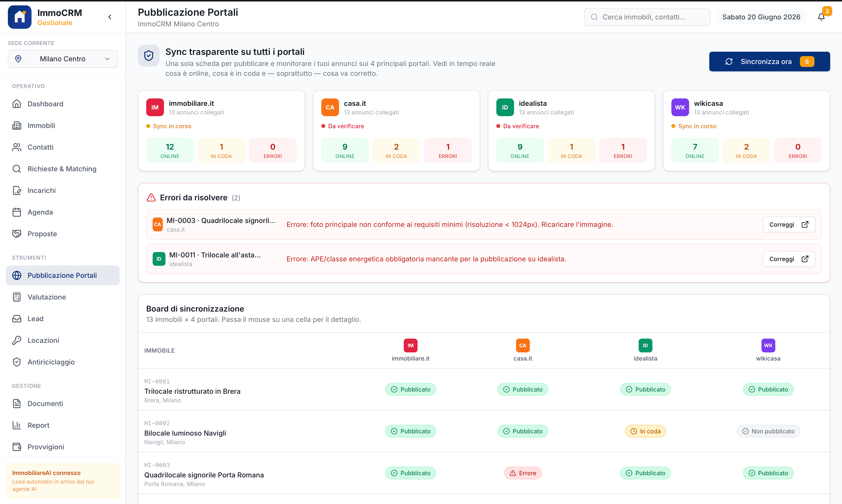Click the Documenti file icon
Viewport: 842px width, 504px height.
pos(17,404)
